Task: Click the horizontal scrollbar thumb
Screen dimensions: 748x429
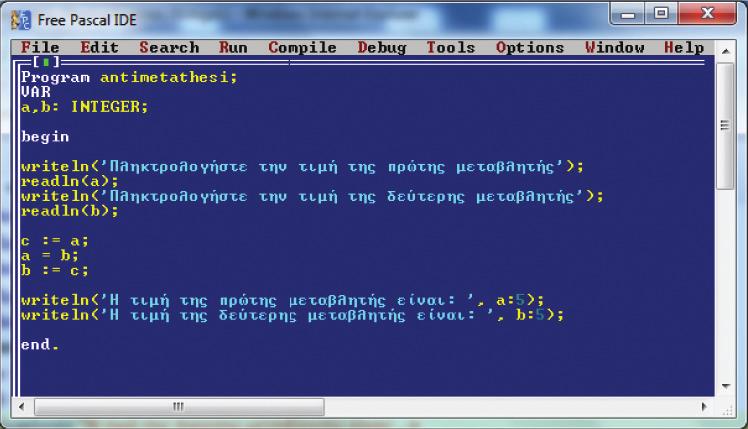Action: [179, 407]
